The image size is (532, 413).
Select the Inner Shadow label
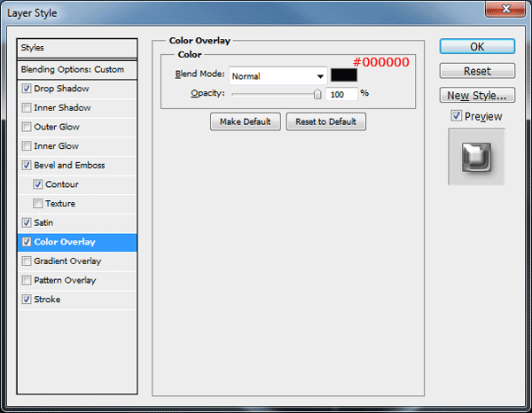tap(62, 108)
